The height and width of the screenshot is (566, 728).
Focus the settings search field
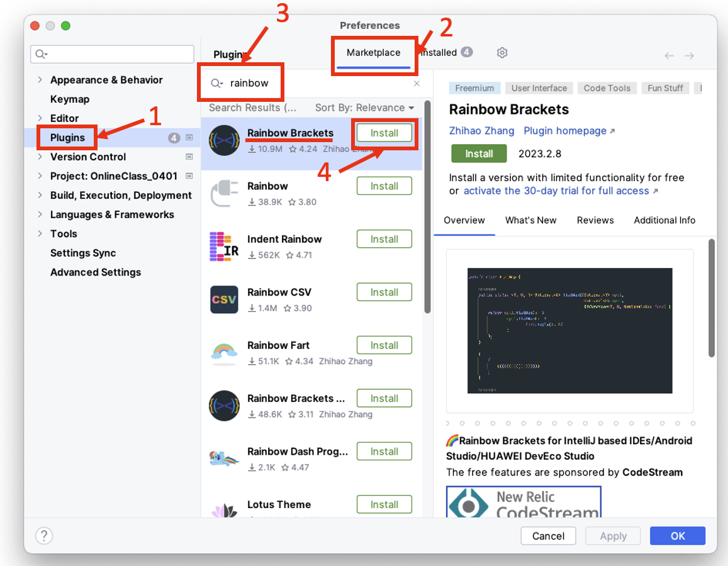pos(113,54)
